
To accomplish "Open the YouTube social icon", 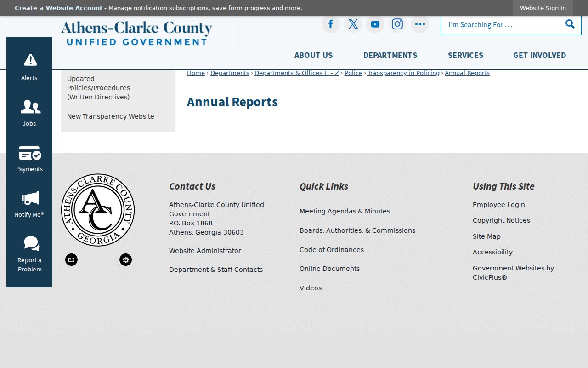I will [x=375, y=24].
